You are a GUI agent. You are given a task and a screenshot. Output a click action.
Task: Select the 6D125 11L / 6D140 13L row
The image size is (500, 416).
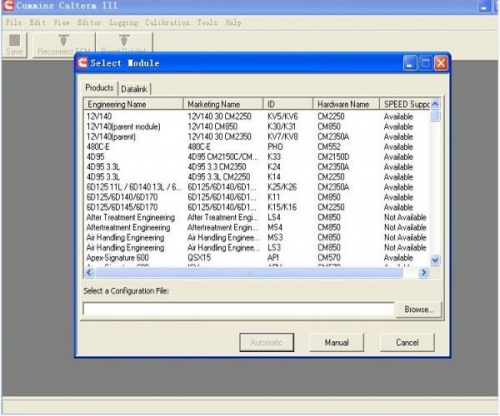point(257,187)
